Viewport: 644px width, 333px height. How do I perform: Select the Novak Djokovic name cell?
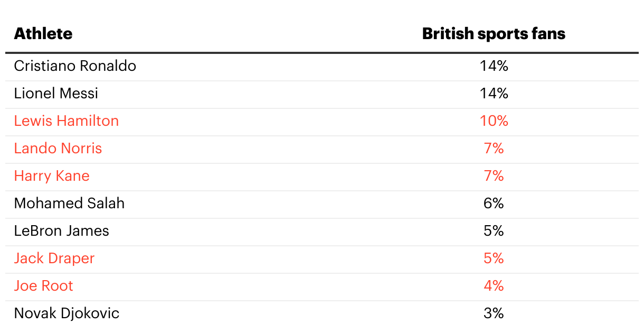pyautogui.click(x=67, y=313)
